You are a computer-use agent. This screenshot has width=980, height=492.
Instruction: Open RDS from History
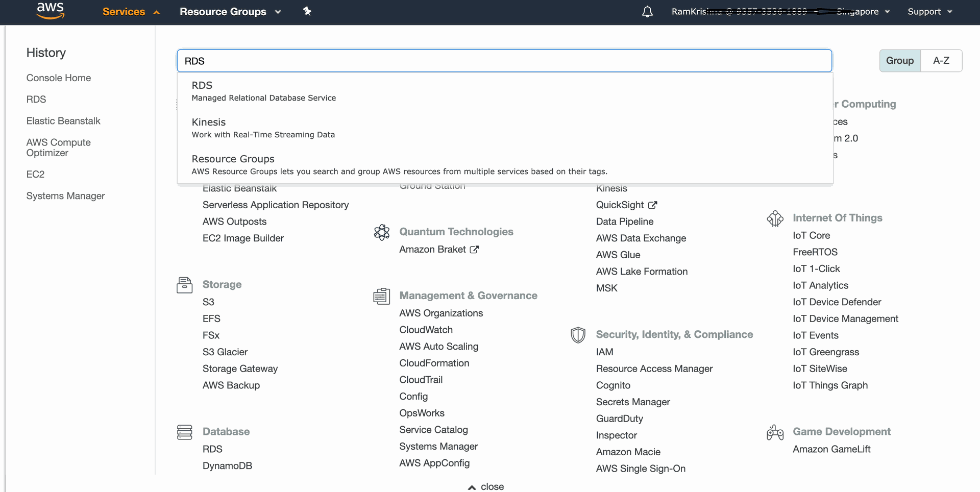[36, 100]
